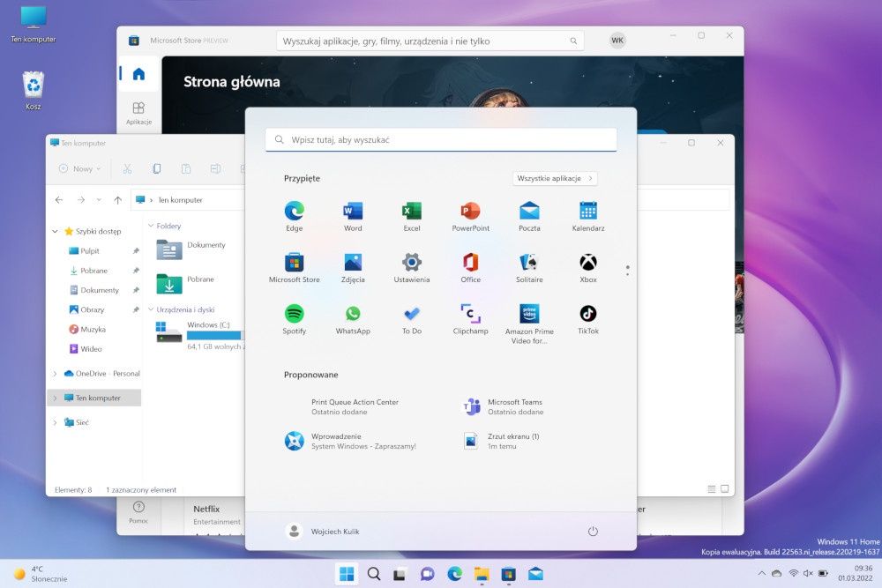Image resolution: width=882 pixels, height=588 pixels.
Task: Open Pomoc in Microsoft Store sidebar
Action: (138, 512)
